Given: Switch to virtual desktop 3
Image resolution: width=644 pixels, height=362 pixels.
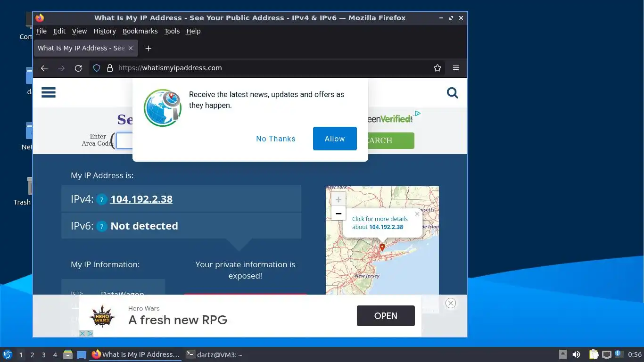Looking at the screenshot, I should pyautogui.click(x=44, y=355).
